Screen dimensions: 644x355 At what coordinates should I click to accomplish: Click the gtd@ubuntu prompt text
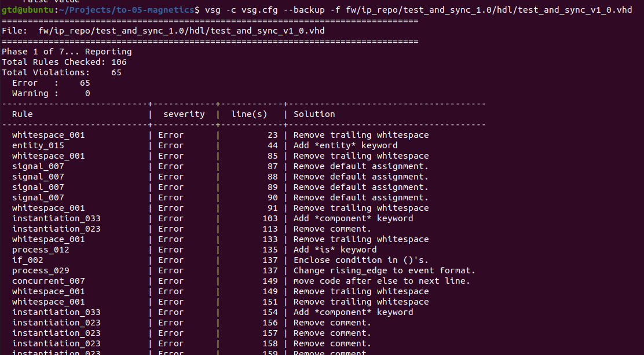coord(29,9)
